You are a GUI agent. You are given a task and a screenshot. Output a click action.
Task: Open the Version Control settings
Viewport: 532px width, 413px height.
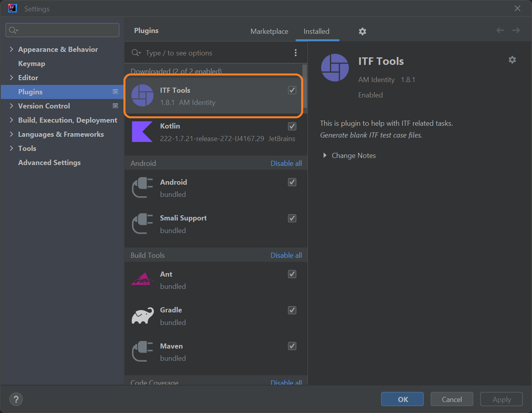pos(44,106)
